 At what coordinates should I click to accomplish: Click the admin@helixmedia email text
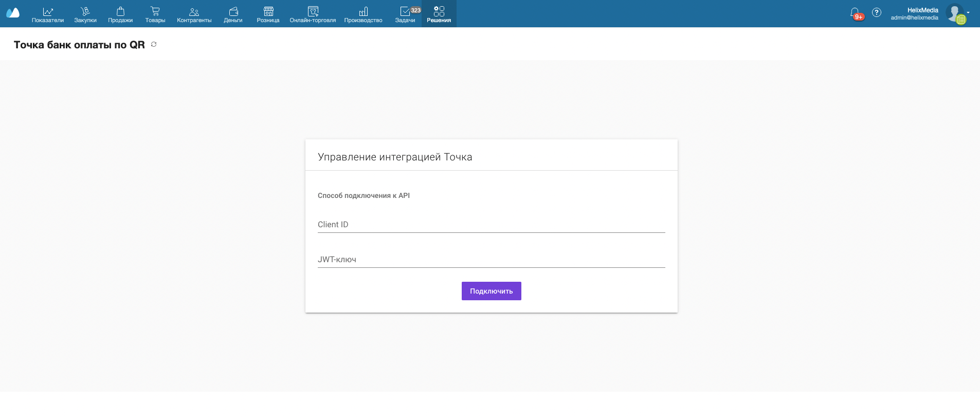(x=915, y=17)
